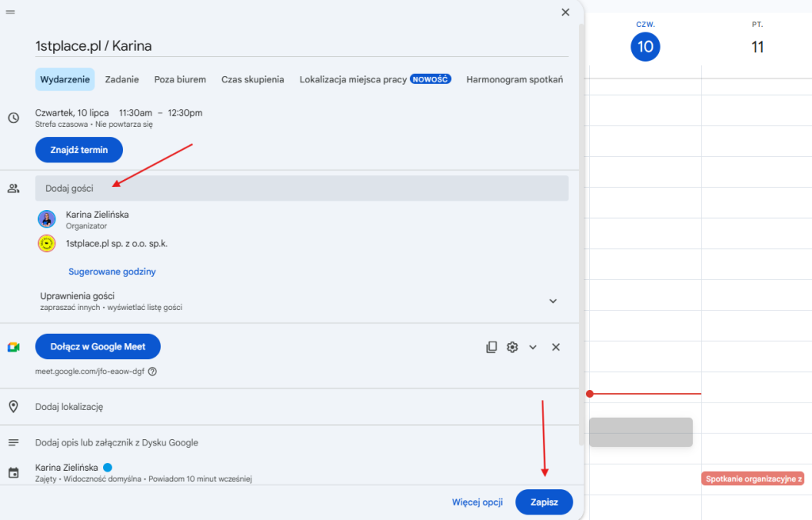Click Dołącz w Google Meet button
Screen dimensions: 812x520
tap(98, 346)
